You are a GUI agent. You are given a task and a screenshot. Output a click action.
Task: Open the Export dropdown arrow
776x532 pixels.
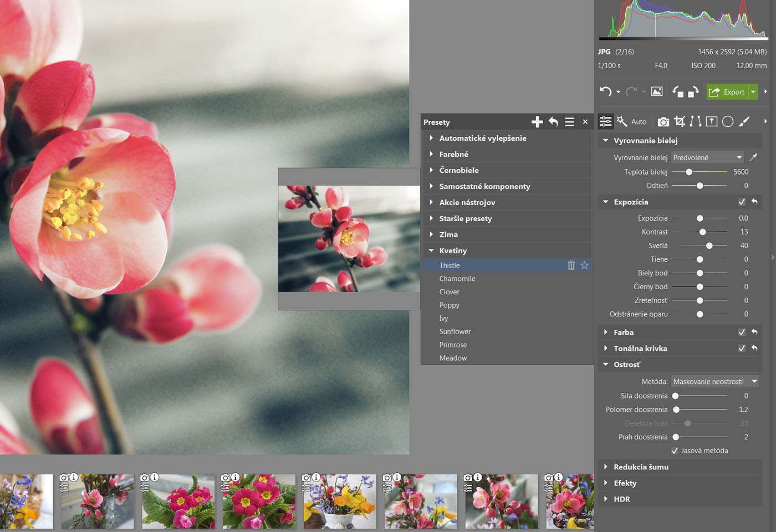(753, 91)
